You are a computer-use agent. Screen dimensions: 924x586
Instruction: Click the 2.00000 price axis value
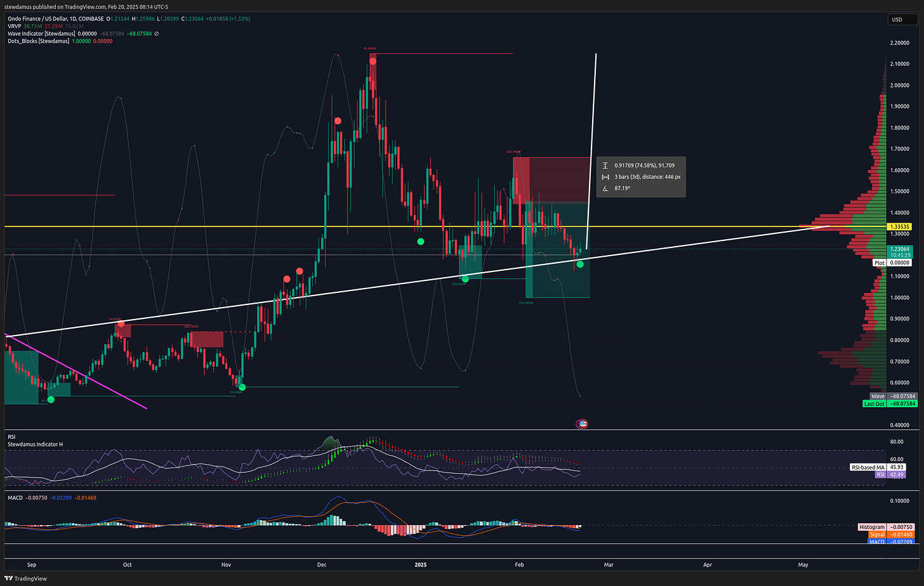click(901, 86)
